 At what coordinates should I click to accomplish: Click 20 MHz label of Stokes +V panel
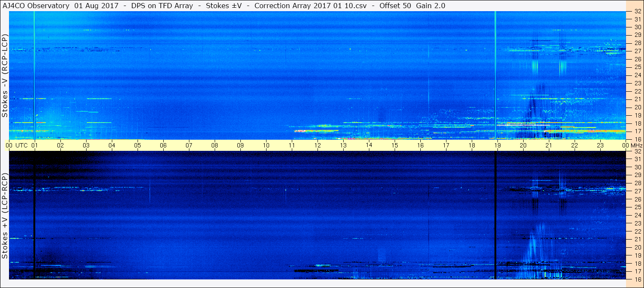637,247
